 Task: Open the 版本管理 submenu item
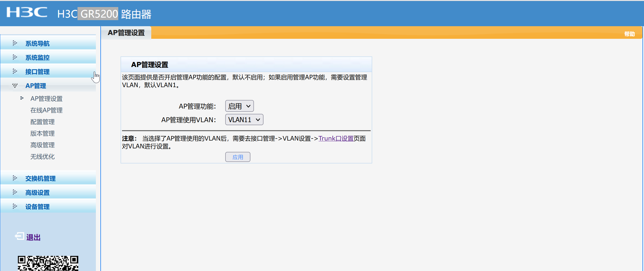pyautogui.click(x=43, y=133)
